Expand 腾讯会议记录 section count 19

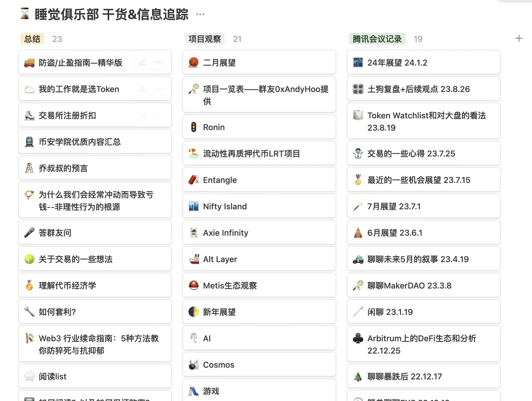[417, 39]
